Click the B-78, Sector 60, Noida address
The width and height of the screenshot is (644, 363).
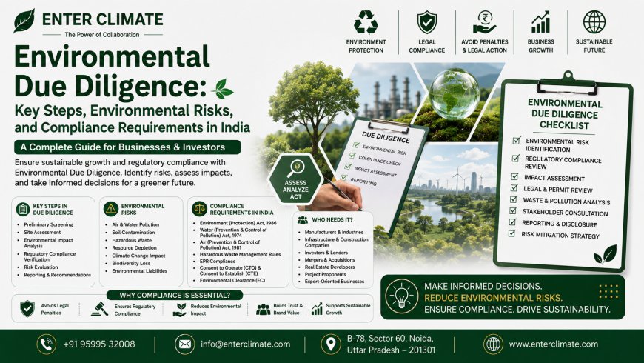[x=391, y=344]
